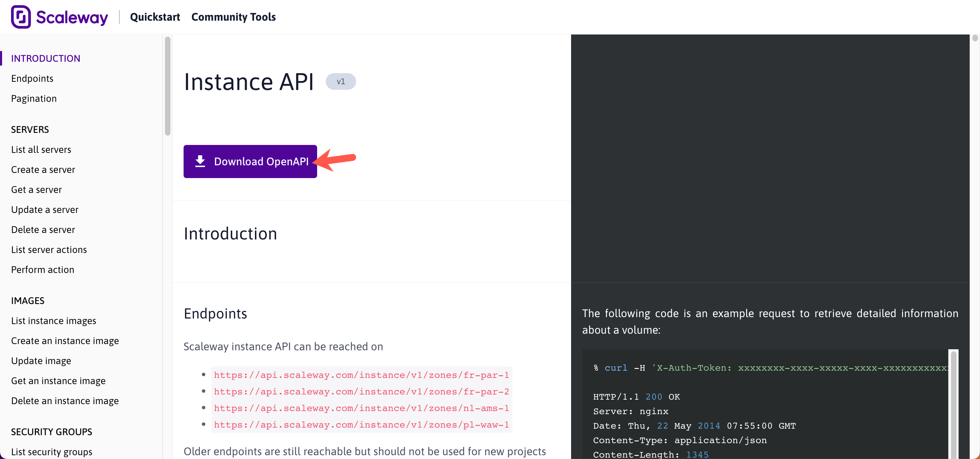Screen dimensions: 980x459
Task: Click the v1 version badge
Action: tap(341, 81)
